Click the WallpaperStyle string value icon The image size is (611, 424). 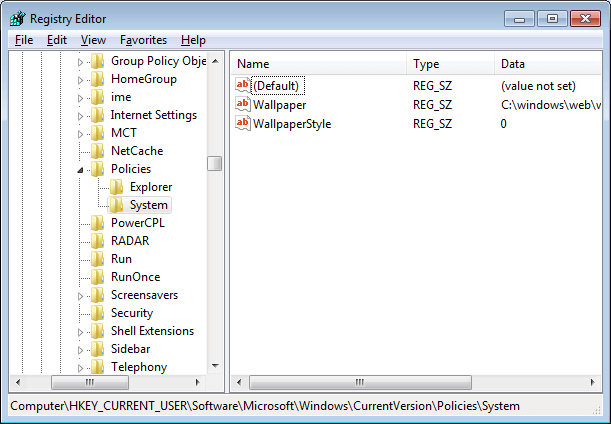243,124
